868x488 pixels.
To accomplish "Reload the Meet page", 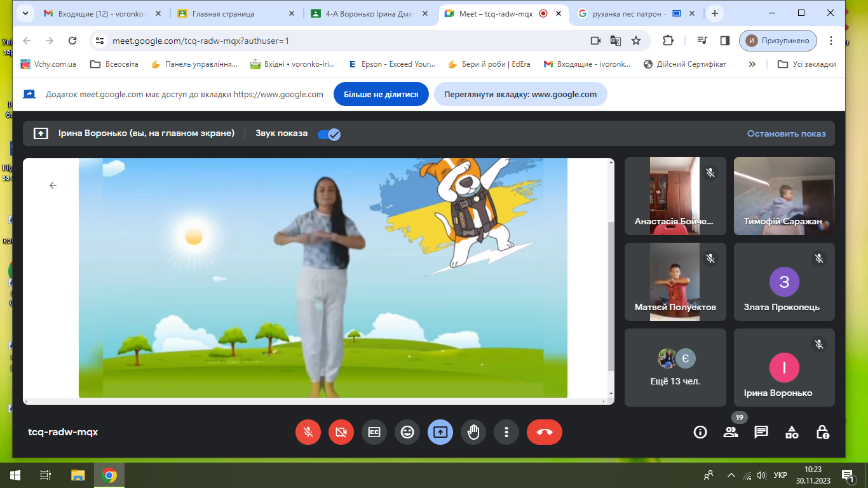I will 72,41.
